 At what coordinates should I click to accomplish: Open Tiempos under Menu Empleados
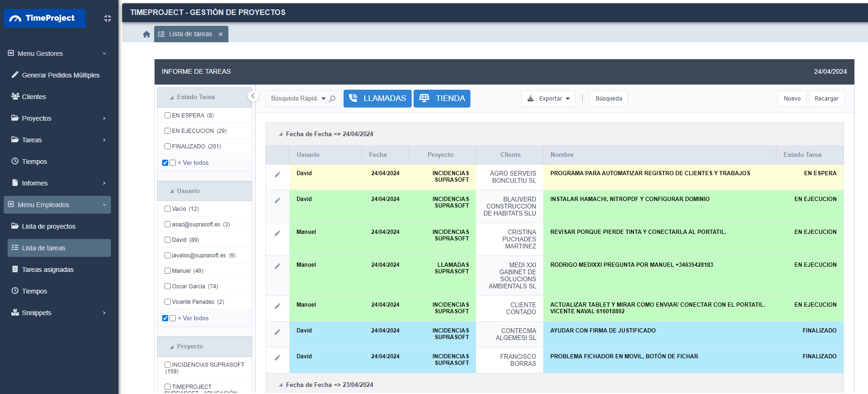[x=59, y=291]
